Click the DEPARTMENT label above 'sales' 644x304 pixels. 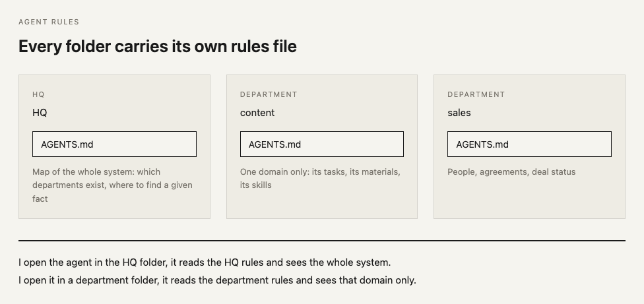click(x=476, y=94)
